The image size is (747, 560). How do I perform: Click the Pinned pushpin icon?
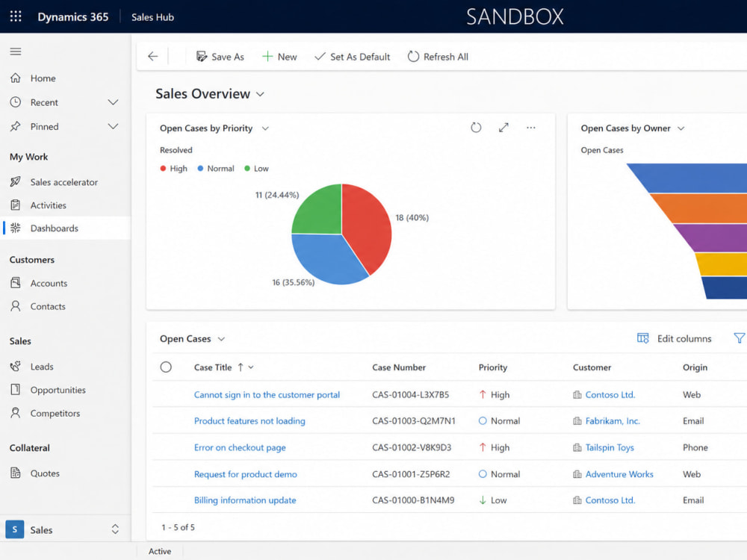coord(16,126)
